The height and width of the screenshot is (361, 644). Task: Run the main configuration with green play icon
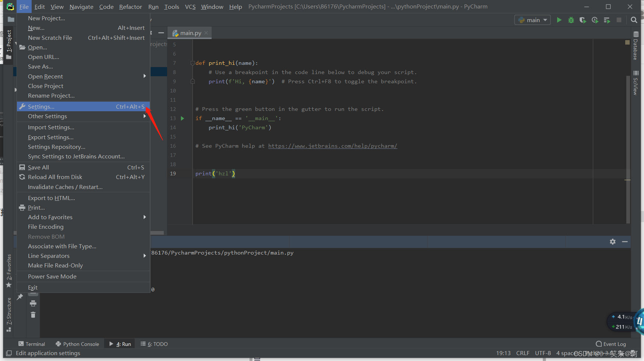tap(559, 20)
